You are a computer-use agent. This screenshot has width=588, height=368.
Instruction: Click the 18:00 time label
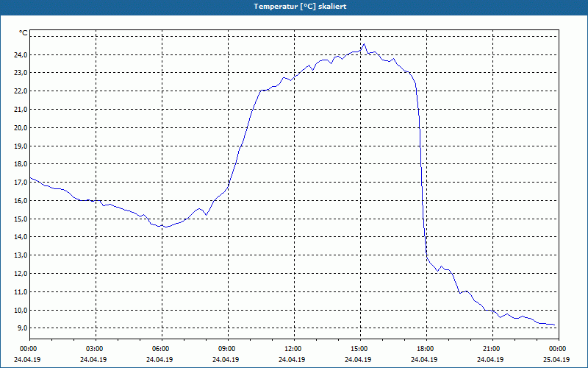coord(426,349)
